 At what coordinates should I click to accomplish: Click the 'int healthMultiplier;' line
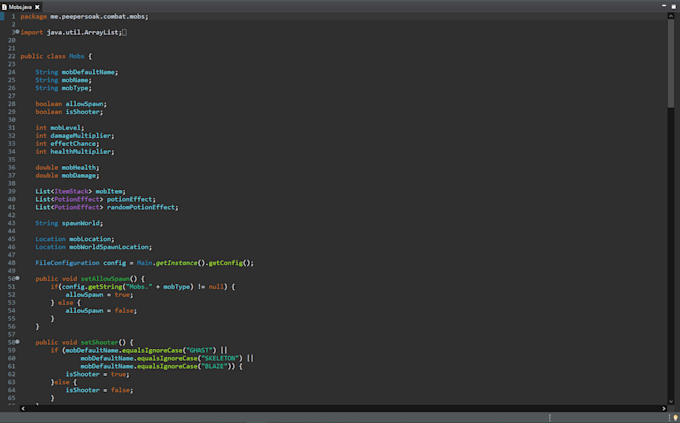click(75, 151)
